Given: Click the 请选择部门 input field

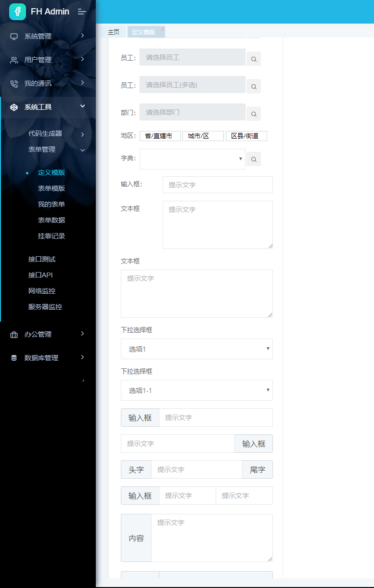Looking at the screenshot, I should pos(193,112).
